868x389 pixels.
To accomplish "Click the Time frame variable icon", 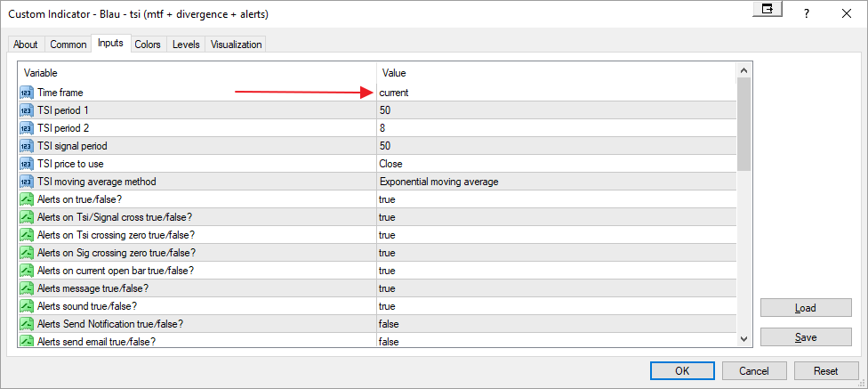I will click(26, 93).
